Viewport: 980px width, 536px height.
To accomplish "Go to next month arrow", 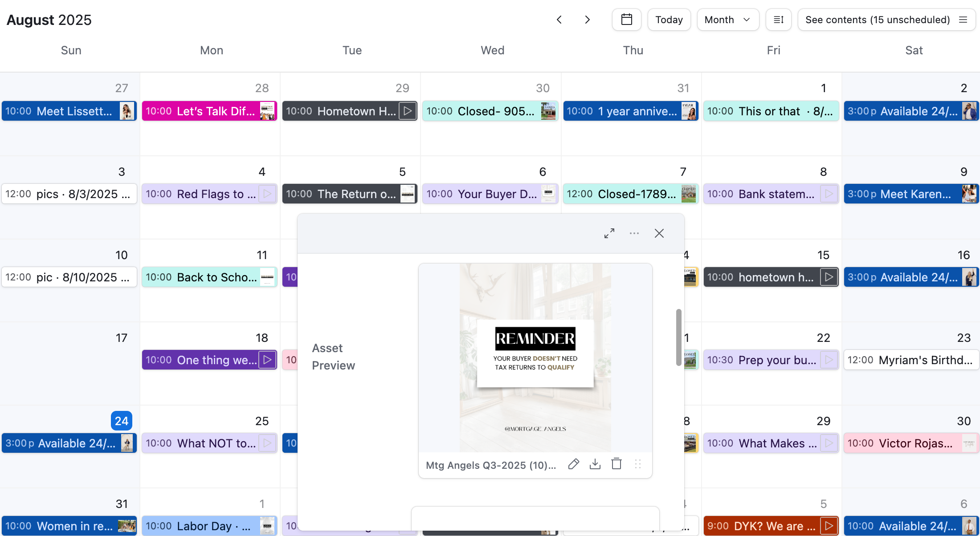I will pos(587,20).
